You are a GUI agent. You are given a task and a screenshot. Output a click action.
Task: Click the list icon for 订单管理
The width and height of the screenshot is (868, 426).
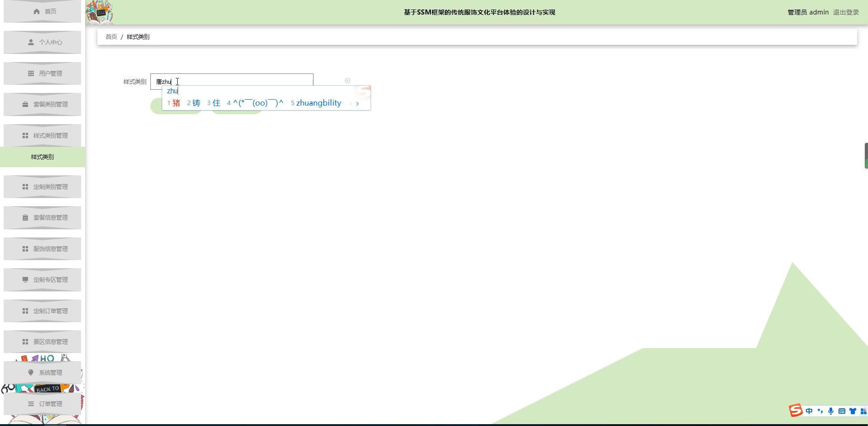click(31, 404)
